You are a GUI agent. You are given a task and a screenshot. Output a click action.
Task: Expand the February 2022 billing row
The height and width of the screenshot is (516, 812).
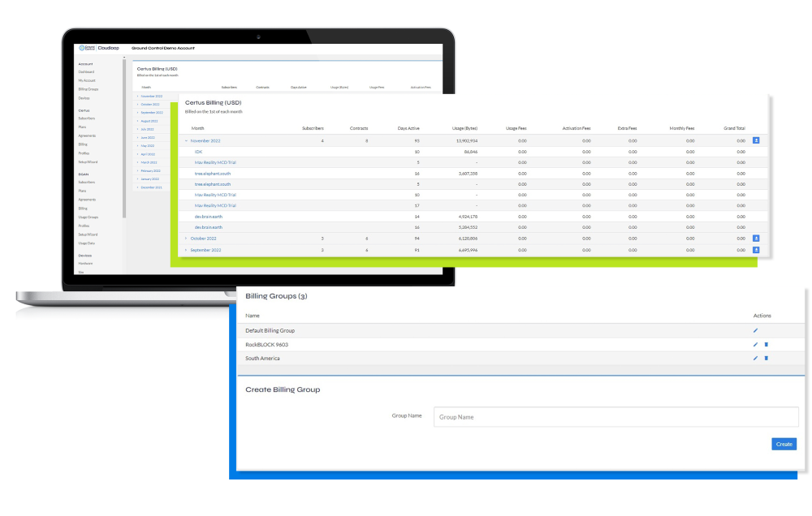[138, 171]
